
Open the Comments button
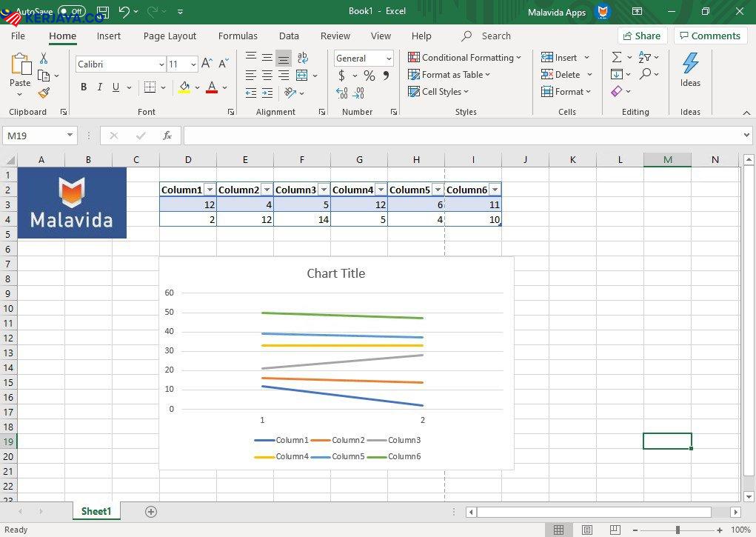(x=709, y=36)
